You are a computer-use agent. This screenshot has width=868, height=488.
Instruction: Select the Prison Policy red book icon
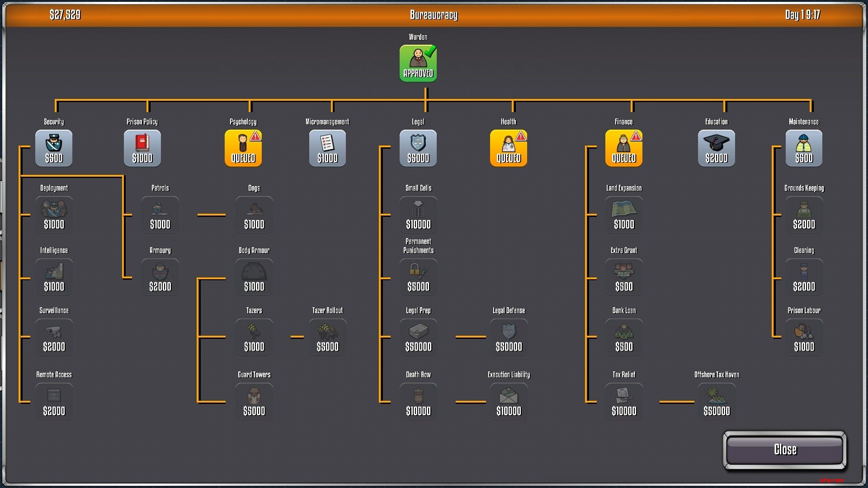coord(142,148)
